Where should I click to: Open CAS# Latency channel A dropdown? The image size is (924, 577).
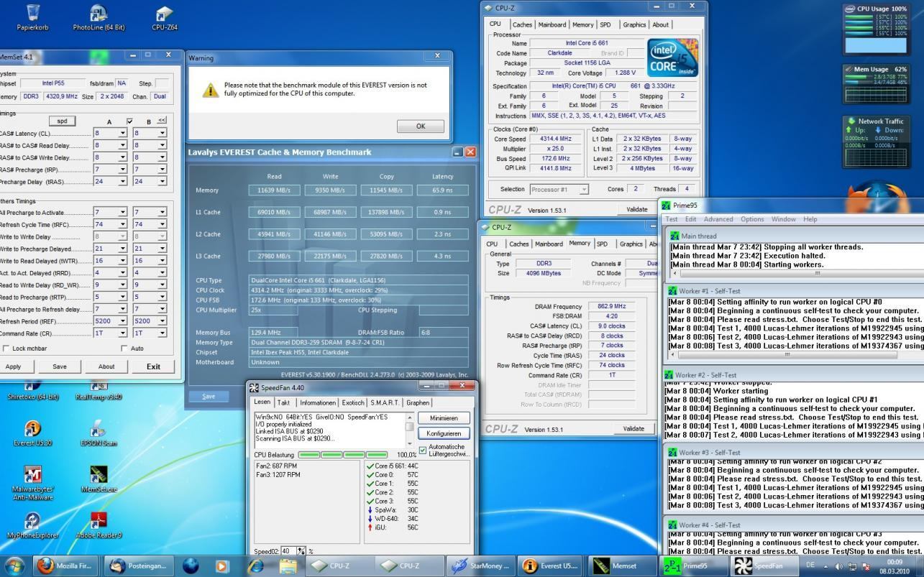tap(123, 133)
